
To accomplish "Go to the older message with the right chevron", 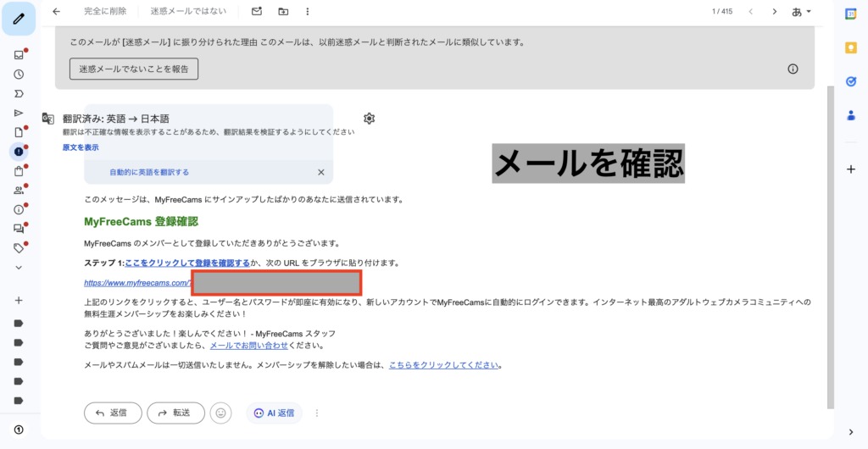I will coord(775,12).
